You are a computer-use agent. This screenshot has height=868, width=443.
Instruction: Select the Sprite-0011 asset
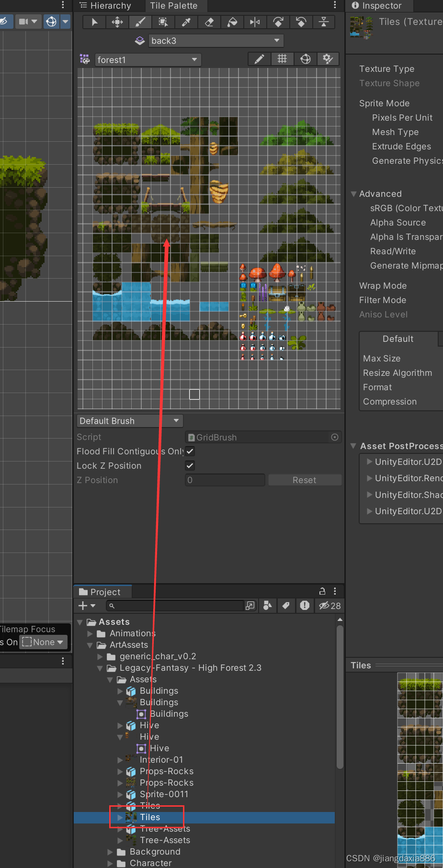164,794
